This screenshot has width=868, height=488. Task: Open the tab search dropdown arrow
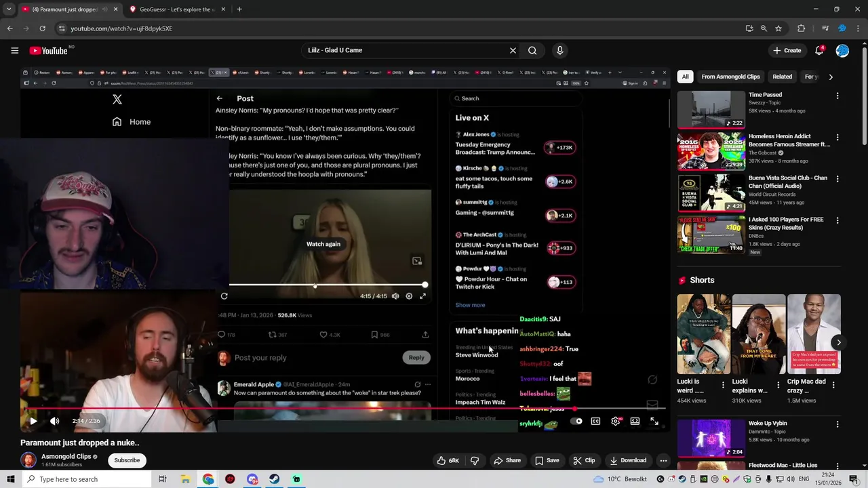coord(9,9)
